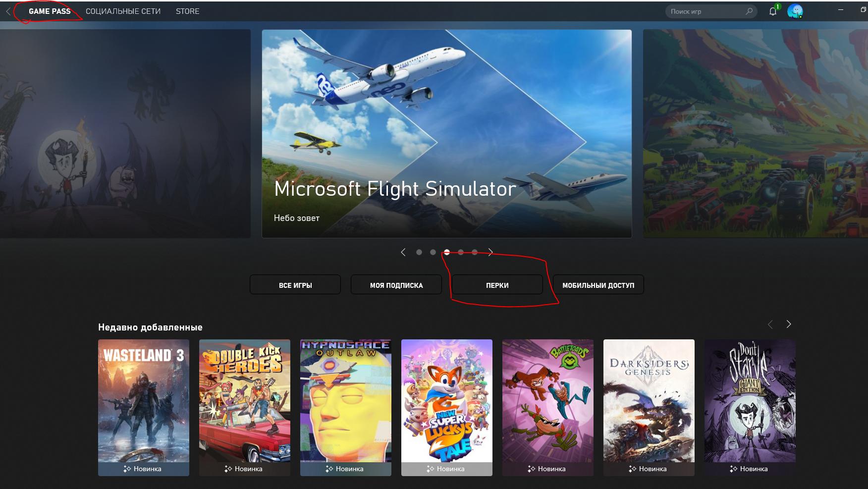Open Hypnospace Outlaw game tile
The image size is (868, 489).
coord(346,407)
